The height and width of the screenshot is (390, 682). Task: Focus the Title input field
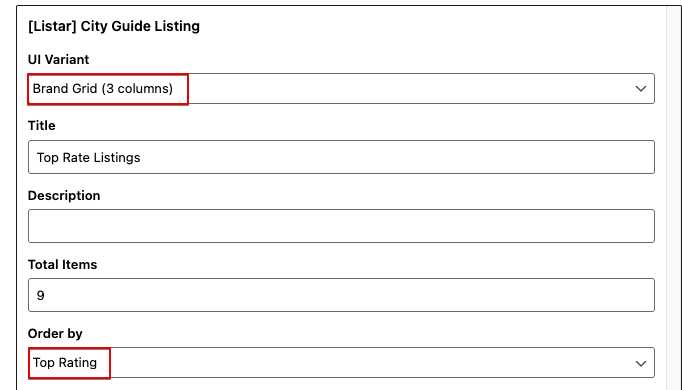341,157
